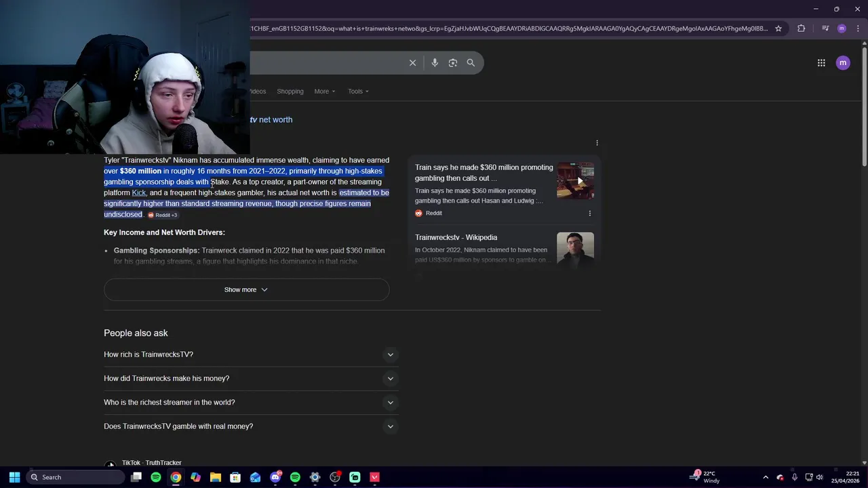Open the Windows Start menu
The height and width of the screenshot is (488, 868).
pyautogui.click(x=14, y=477)
